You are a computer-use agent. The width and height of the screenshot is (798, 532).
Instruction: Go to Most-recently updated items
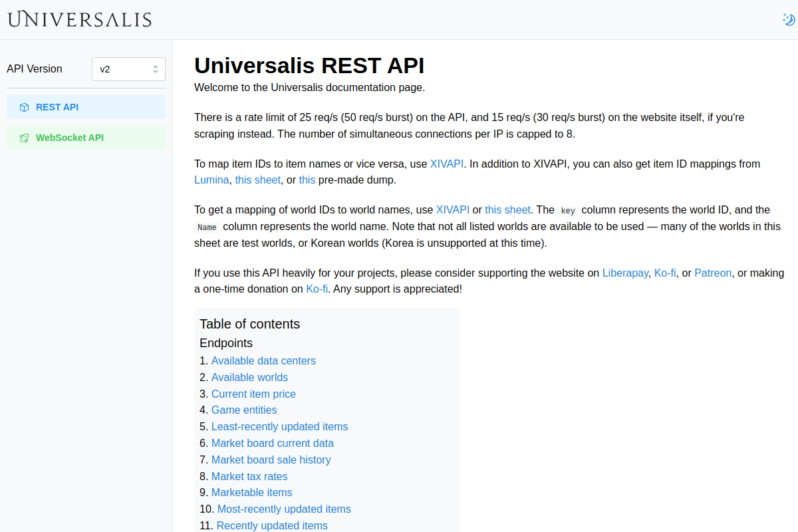pyautogui.click(x=284, y=509)
